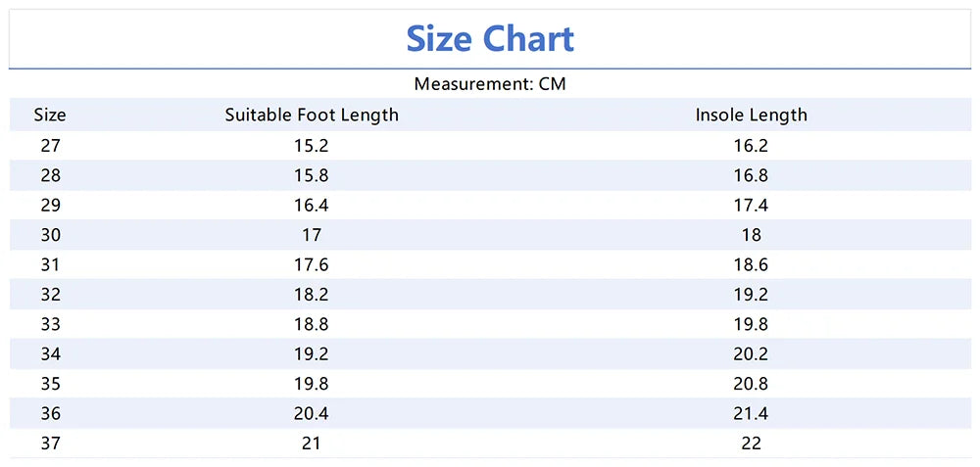980x467 pixels.
Task: Click the 15.8 foot length value
Action: [x=312, y=175]
